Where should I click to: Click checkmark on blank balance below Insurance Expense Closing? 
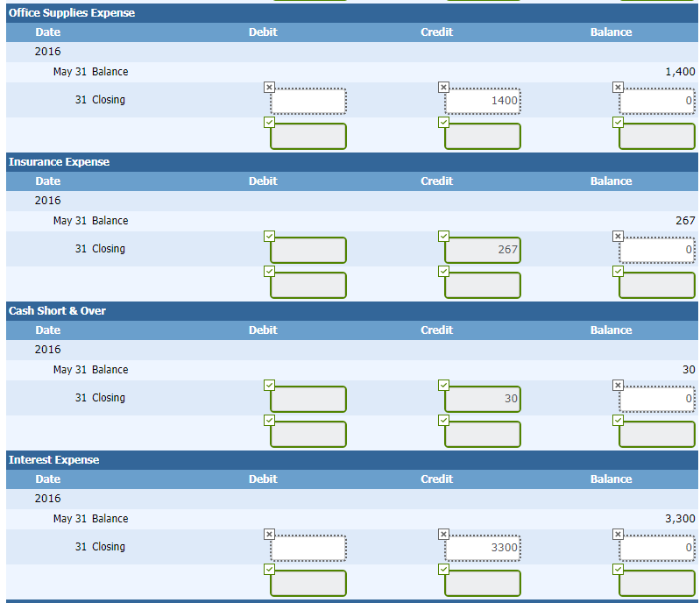(x=618, y=271)
